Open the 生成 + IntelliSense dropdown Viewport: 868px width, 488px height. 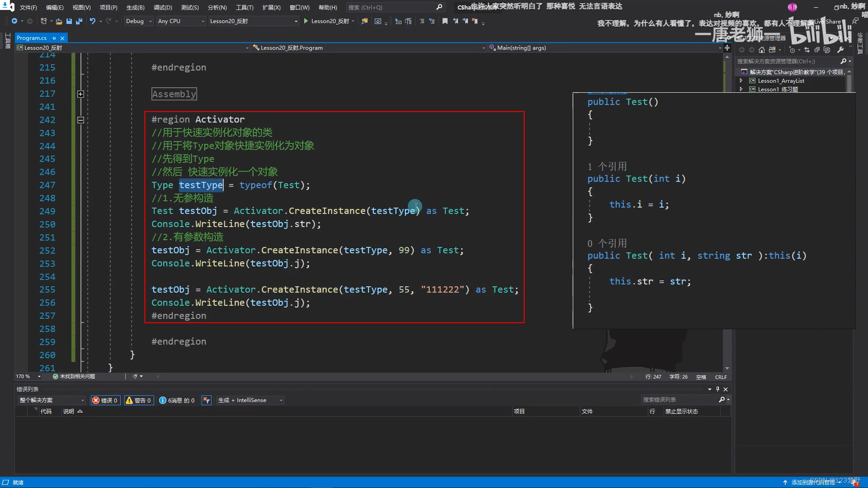tap(250, 400)
